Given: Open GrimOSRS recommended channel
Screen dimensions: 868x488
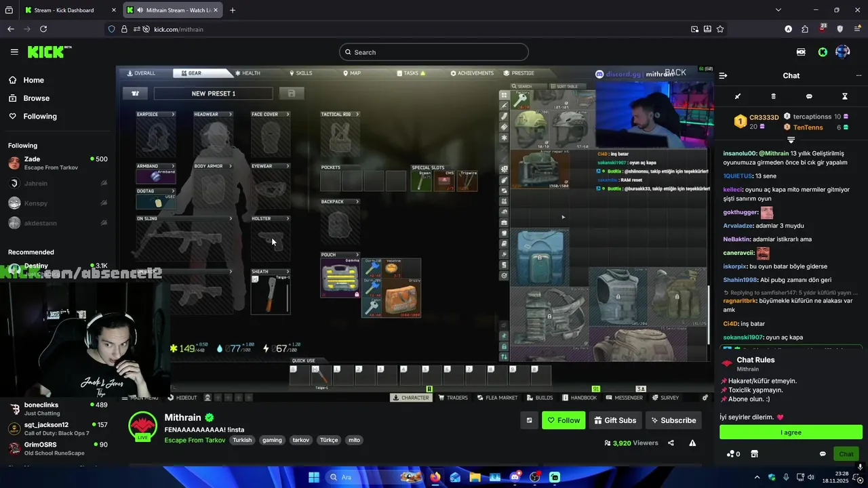Looking at the screenshot, I should (58, 448).
